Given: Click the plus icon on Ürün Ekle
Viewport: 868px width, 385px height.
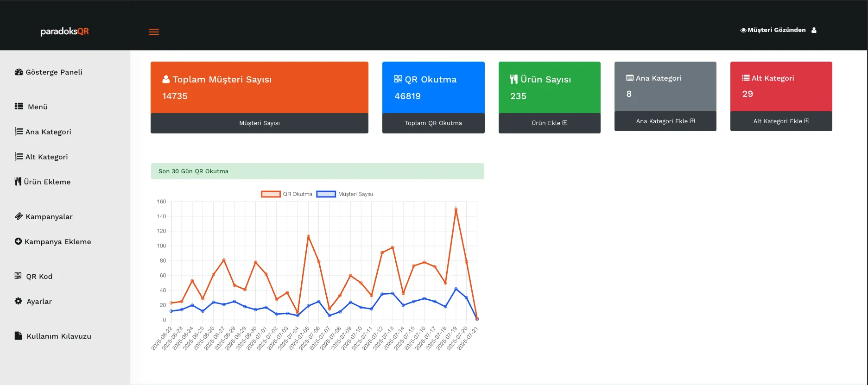Looking at the screenshot, I should click(x=565, y=123).
